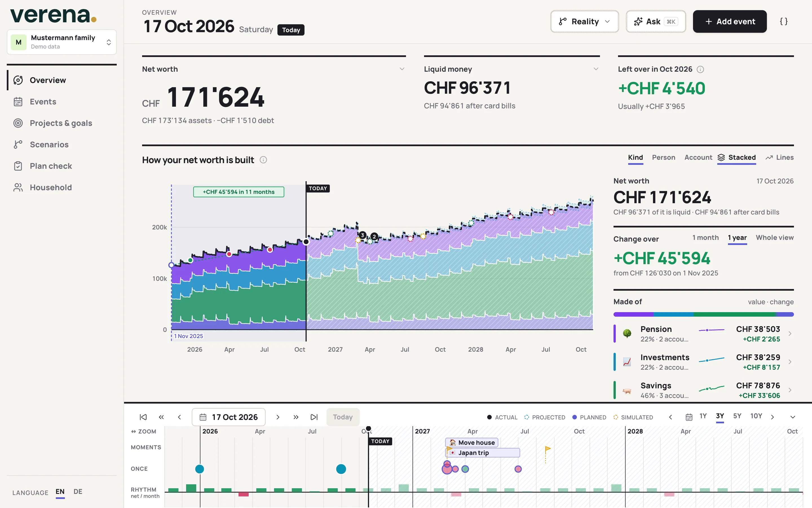Expand the Liquid money card chevron

click(595, 69)
